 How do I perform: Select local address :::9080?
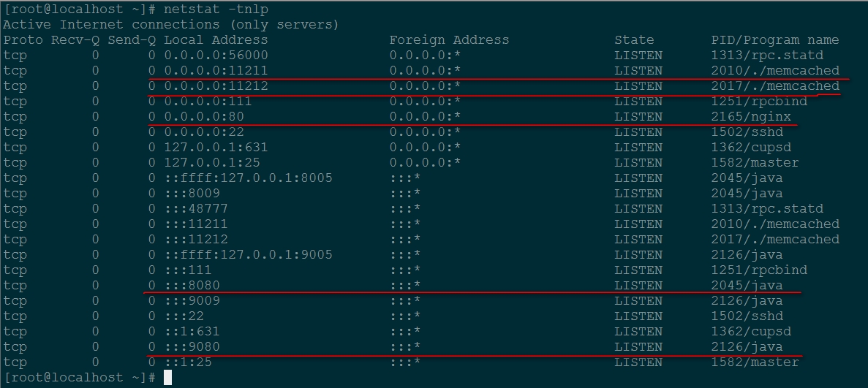tap(192, 347)
